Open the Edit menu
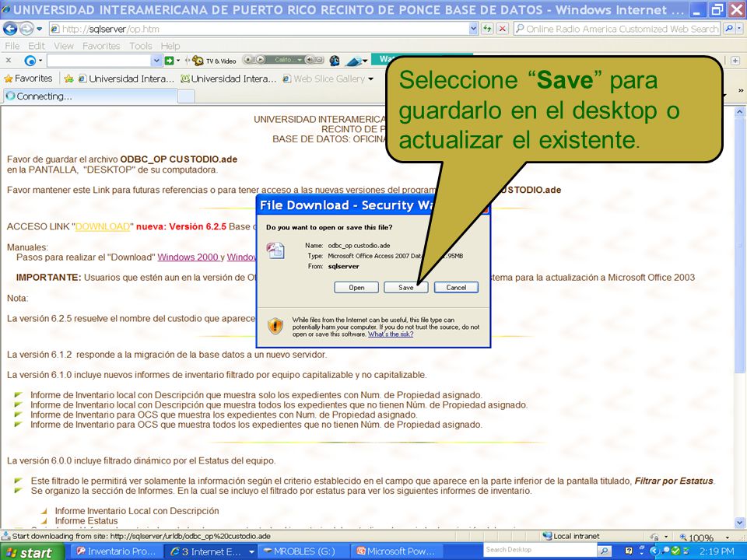 [x=37, y=46]
